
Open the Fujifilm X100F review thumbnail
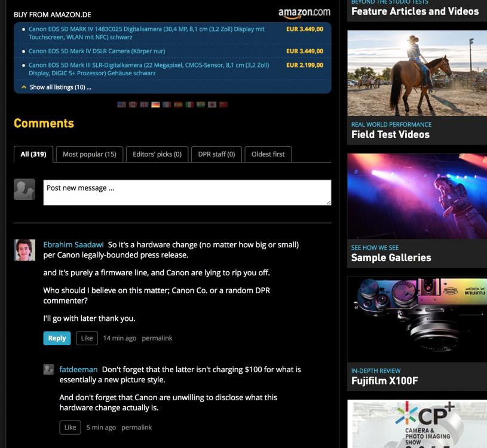tap(417, 320)
